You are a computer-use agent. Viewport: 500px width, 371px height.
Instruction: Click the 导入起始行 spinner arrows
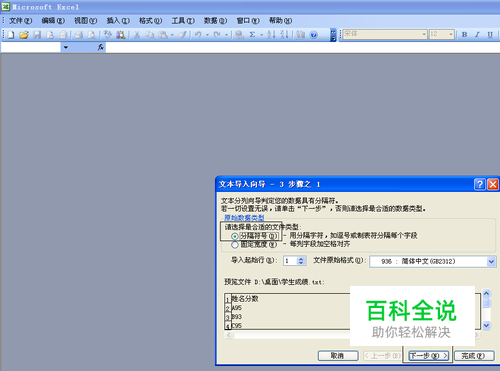click(301, 261)
